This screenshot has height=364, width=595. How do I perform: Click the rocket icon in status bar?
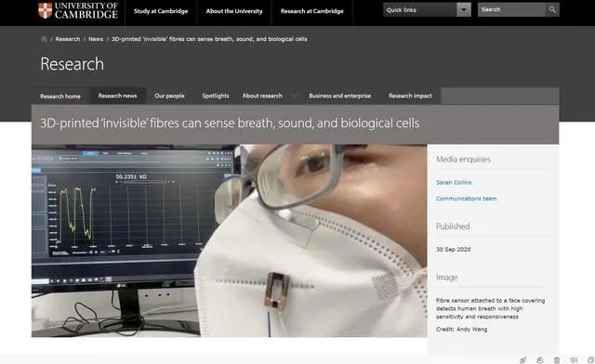click(x=522, y=360)
